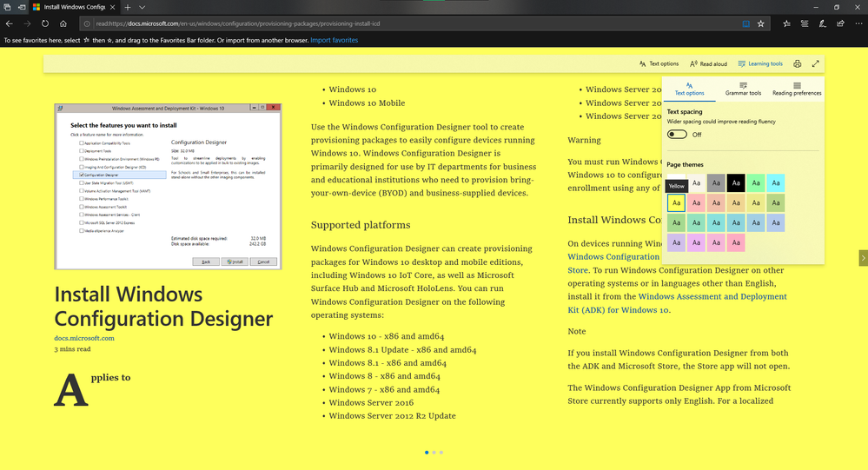Select the gray page theme swatch
Image resolution: width=868 pixels, height=470 pixels.
pyautogui.click(x=716, y=183)
